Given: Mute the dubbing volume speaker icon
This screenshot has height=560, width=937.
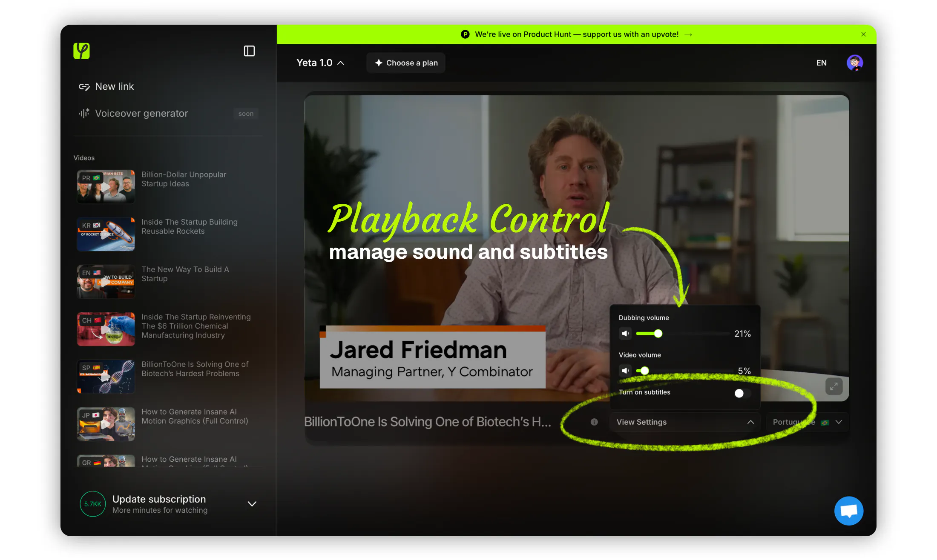Looking at the screenshot, I should [x=625, y=334].
